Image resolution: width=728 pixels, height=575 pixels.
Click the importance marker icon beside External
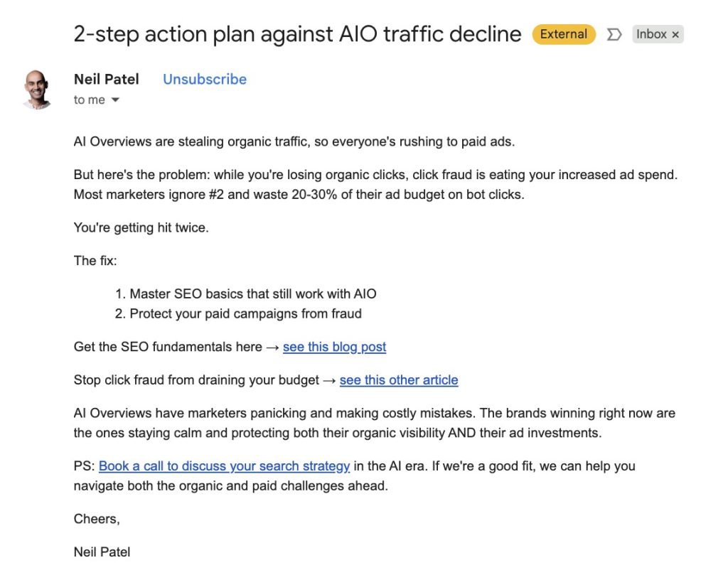614,34
